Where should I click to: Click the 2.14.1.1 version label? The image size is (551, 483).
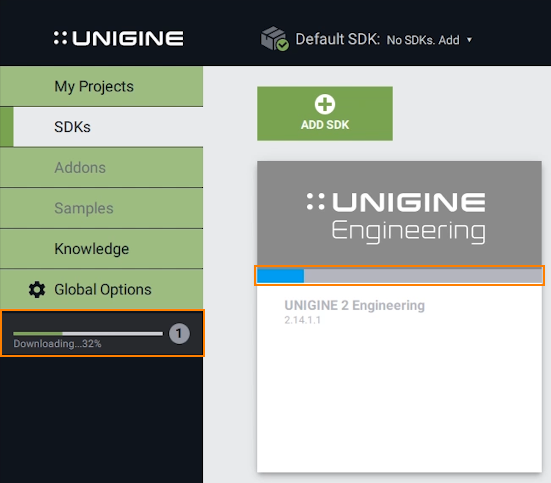[x=302, y=320]
